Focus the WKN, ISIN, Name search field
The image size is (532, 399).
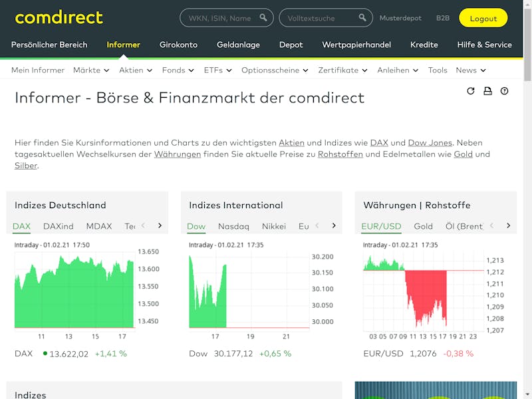click(x=227, y=18)
